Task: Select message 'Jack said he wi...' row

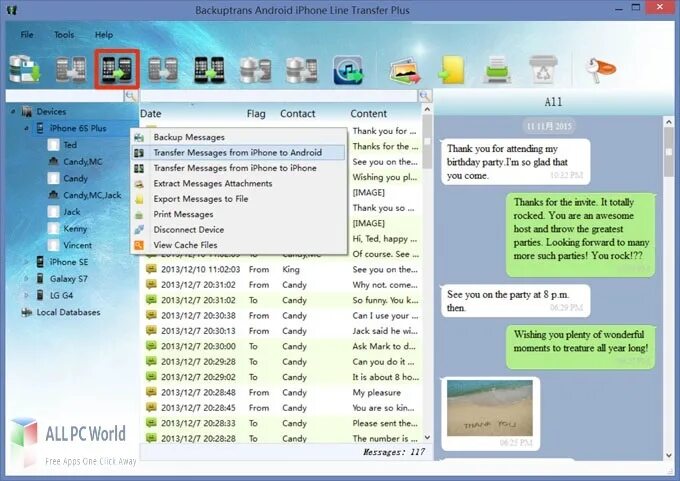Action: [x=282, y=331]
